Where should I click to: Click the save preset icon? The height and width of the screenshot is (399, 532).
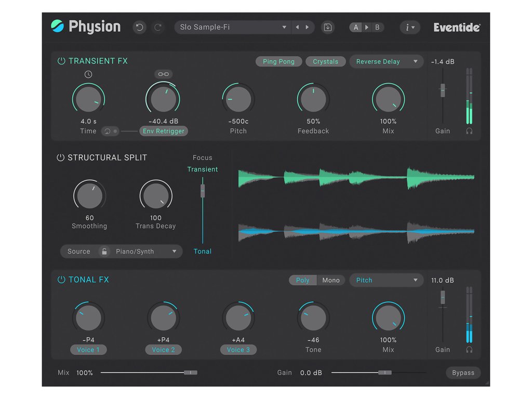click(x=327, y=28)
